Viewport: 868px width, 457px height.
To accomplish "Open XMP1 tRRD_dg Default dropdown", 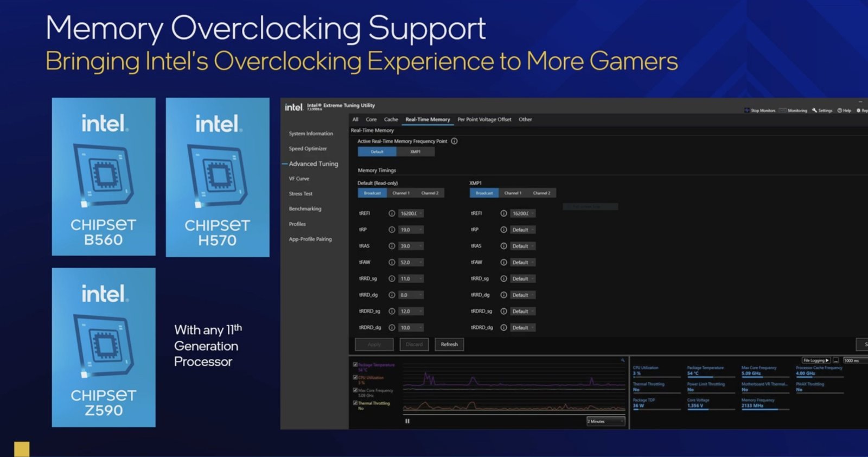I will tap(523, 295).
